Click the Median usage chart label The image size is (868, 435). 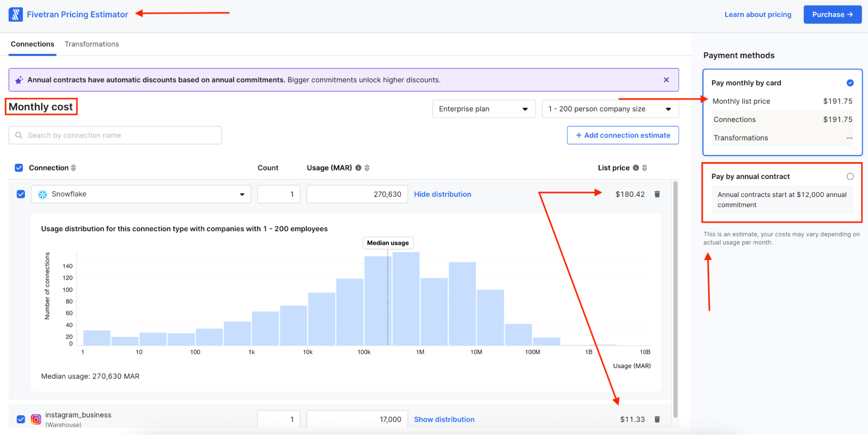388,243
